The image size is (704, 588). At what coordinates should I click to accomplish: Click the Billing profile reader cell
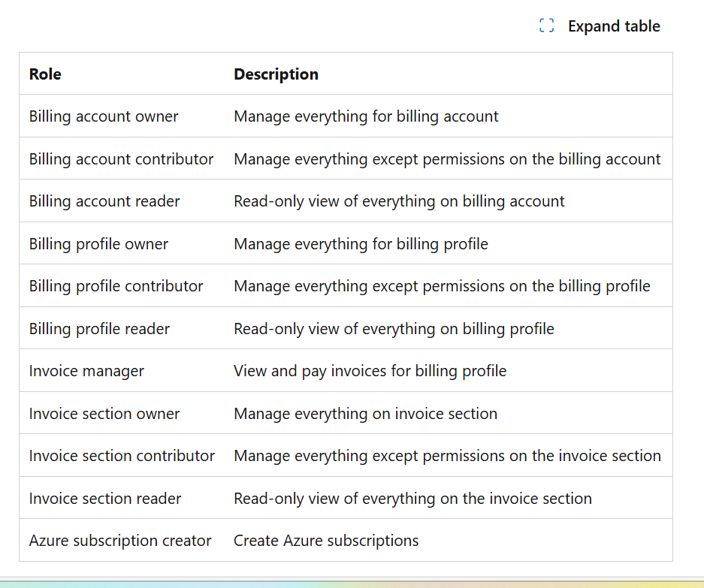[x=99, y=329]
